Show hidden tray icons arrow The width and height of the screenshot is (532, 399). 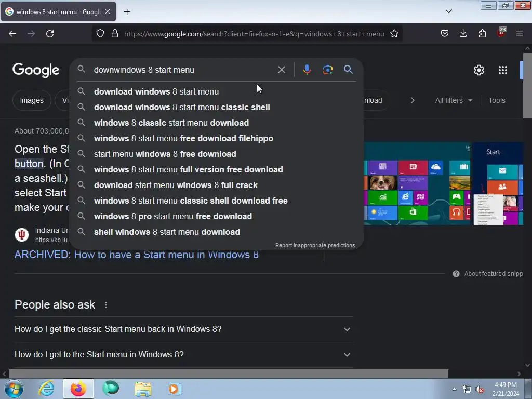pyautogui.click(x=454, y=389)
